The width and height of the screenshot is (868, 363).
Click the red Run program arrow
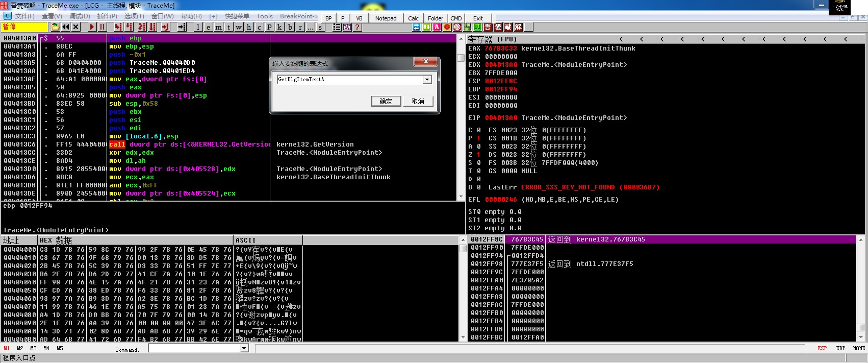[x=92, y=27]
